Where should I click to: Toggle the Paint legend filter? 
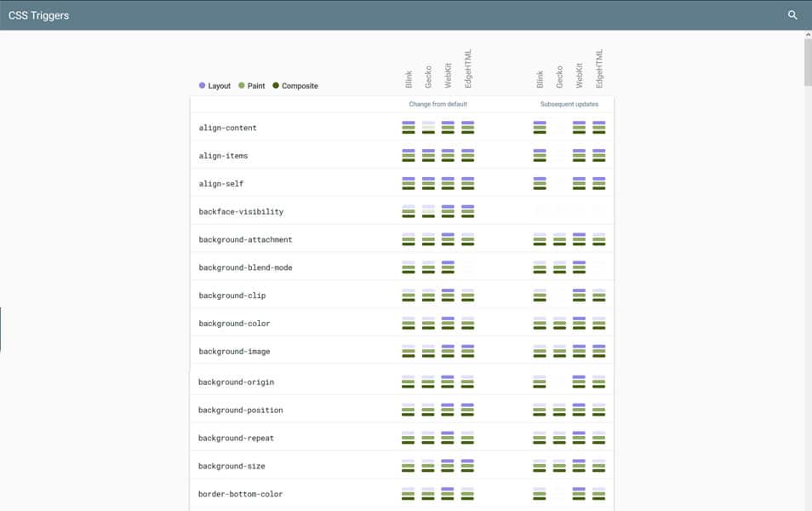click(x=253, y=85)
